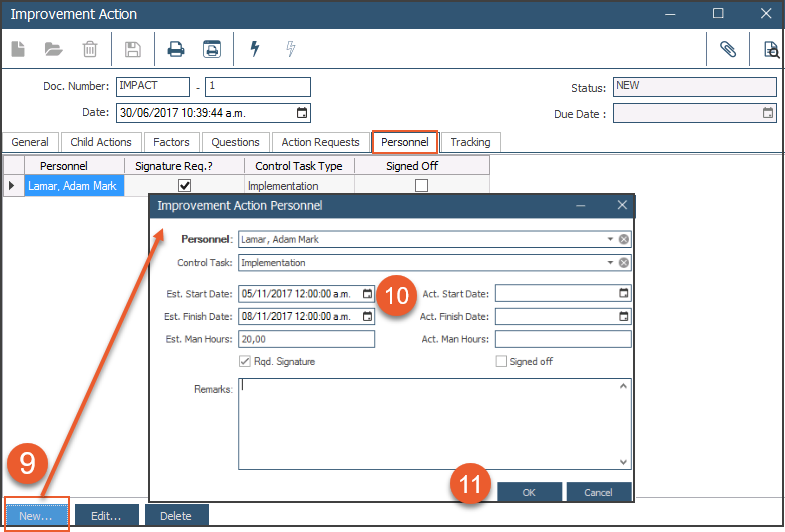This screenshot has height=532, width=785.
Task: Open the Act. Finish Date calendar icon
Action: click(624, 316)
